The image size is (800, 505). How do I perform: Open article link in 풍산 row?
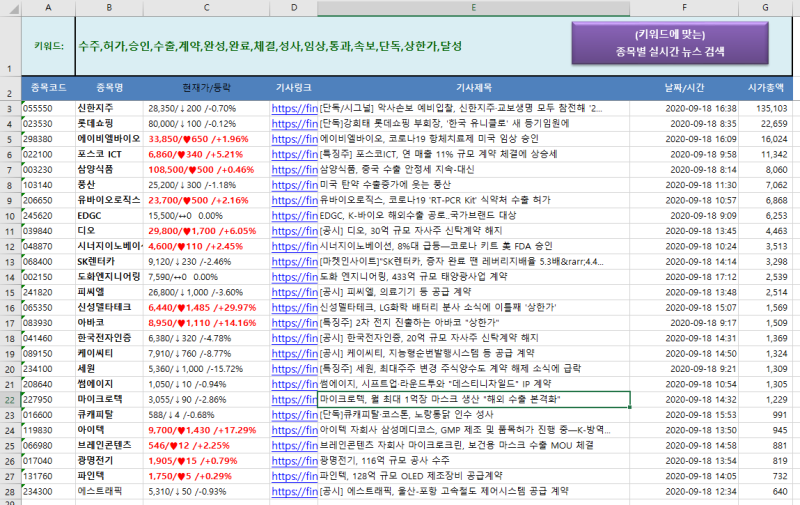294,185
